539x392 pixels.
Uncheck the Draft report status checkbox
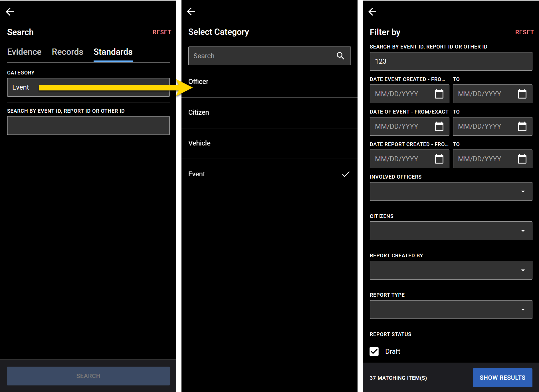(374, 351)
